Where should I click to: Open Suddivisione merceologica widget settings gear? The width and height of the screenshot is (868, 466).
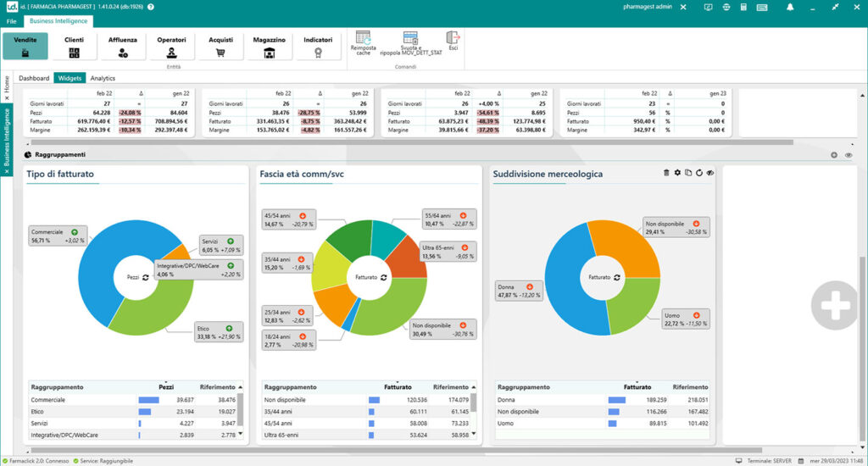[677, 173]
